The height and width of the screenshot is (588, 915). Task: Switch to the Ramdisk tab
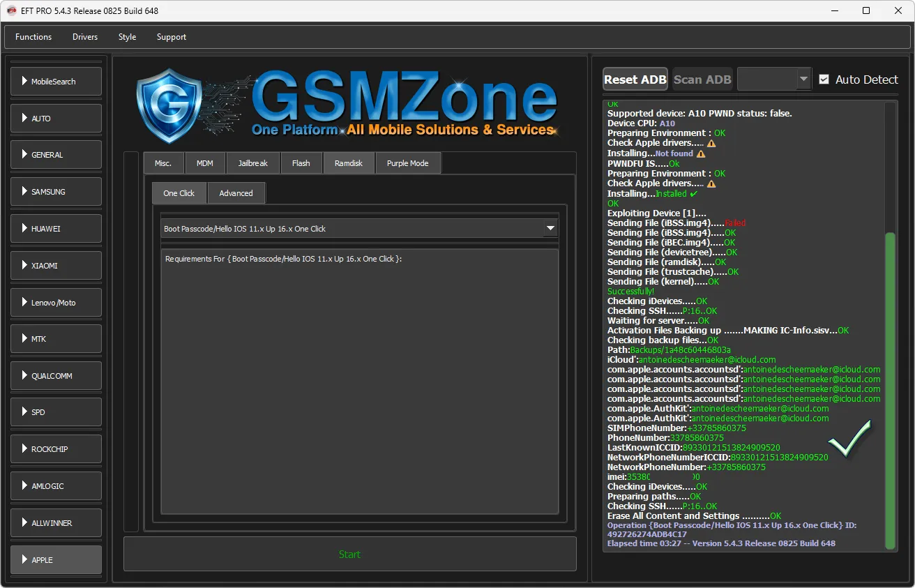349,163
